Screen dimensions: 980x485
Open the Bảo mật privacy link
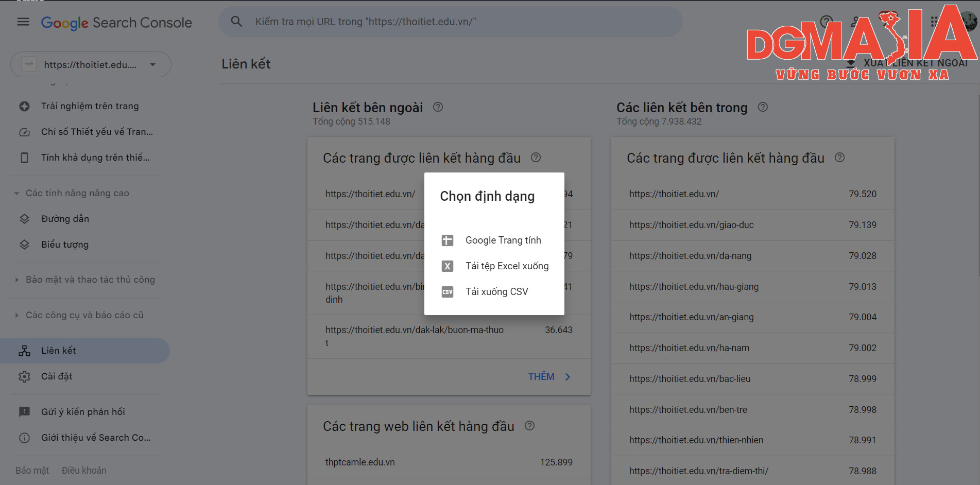coord(32,471)
